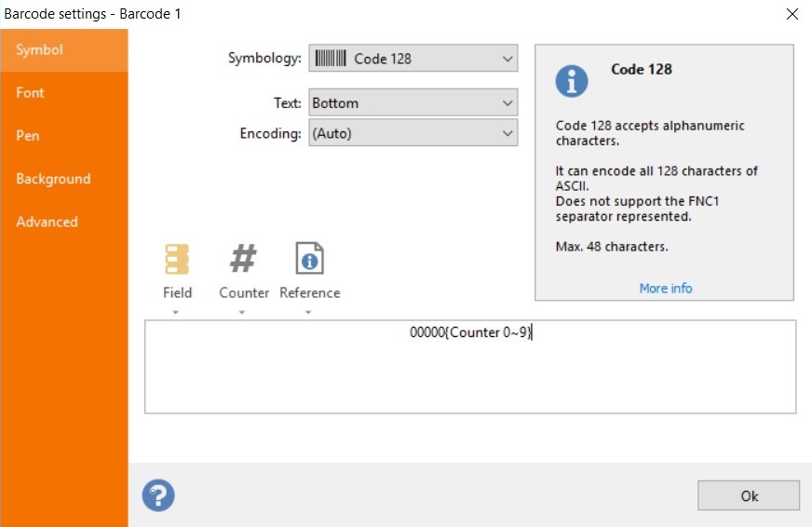The width and height of the screenshot is (812, 527).
Task: Click the blue info icon beside Code 128
Action: coord(572,81)
